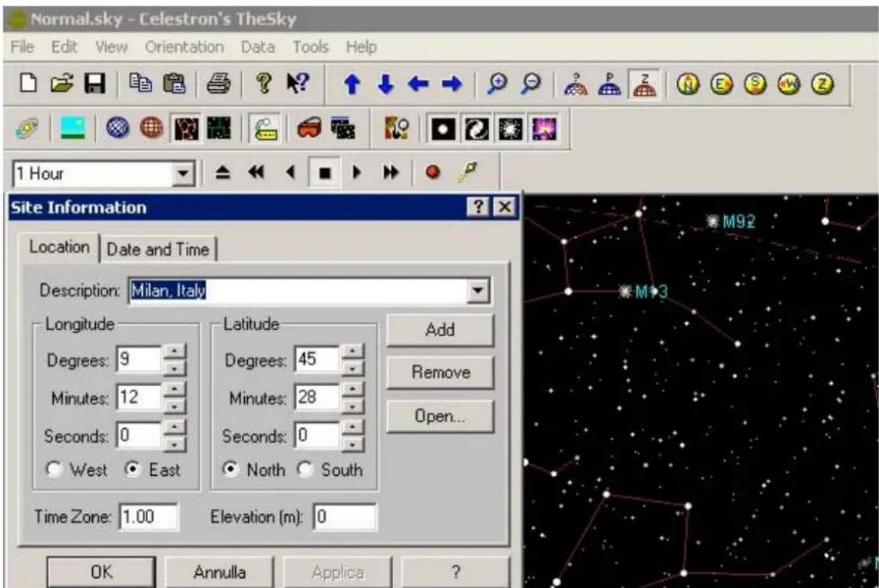Screen dimensions: 879x588
Task: Click the Look East yellow E button
Action: [722, 84]
